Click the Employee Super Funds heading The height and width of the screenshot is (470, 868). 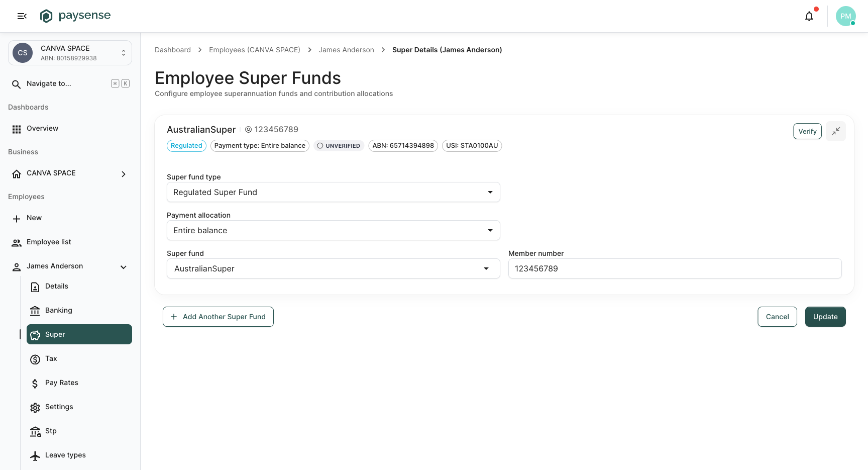248,78
